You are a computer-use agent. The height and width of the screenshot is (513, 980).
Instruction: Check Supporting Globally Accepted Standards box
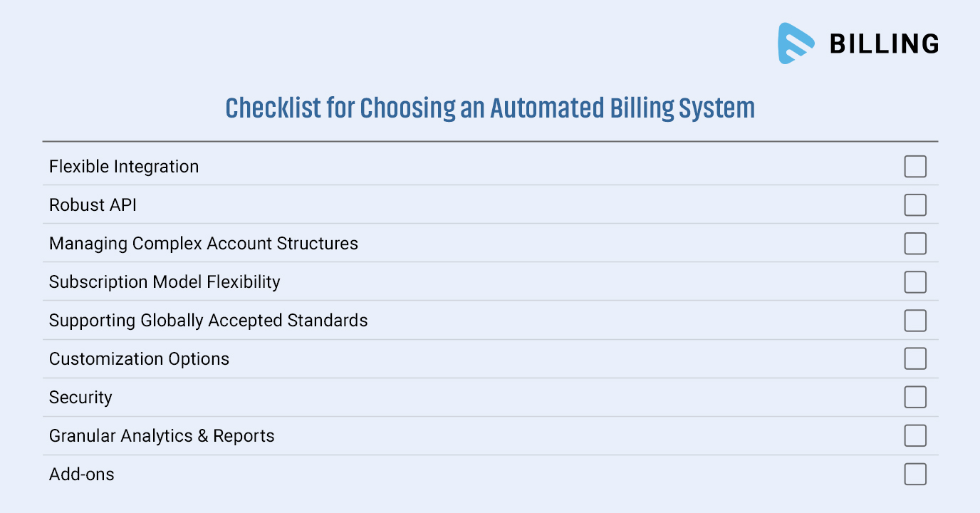(x=915, y=321)
